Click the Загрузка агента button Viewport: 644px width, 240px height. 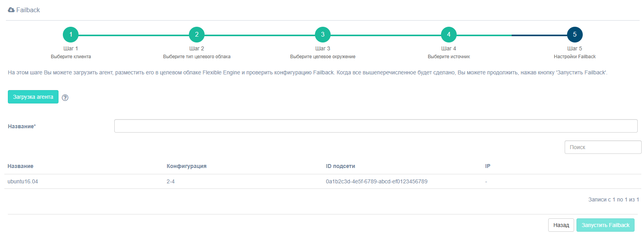coord(33,97)
